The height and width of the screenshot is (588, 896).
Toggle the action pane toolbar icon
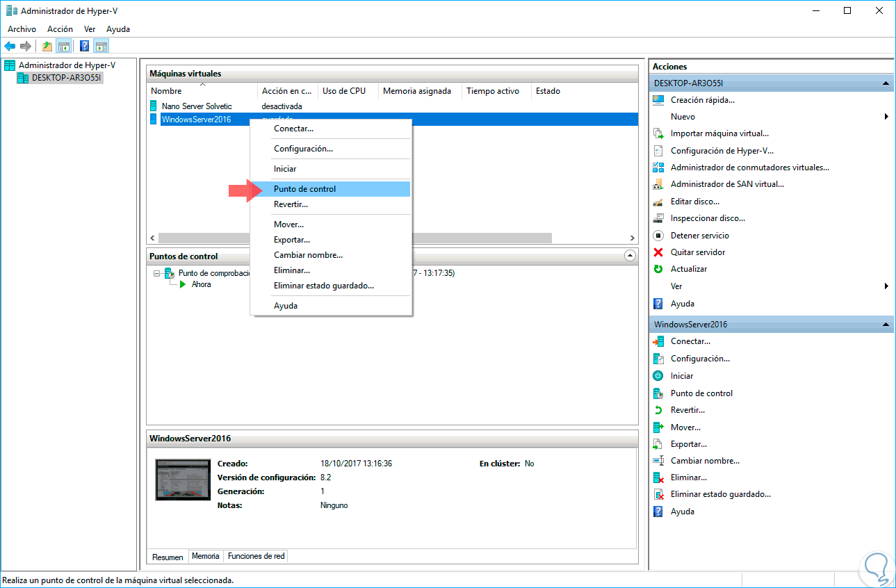point(101,47)
